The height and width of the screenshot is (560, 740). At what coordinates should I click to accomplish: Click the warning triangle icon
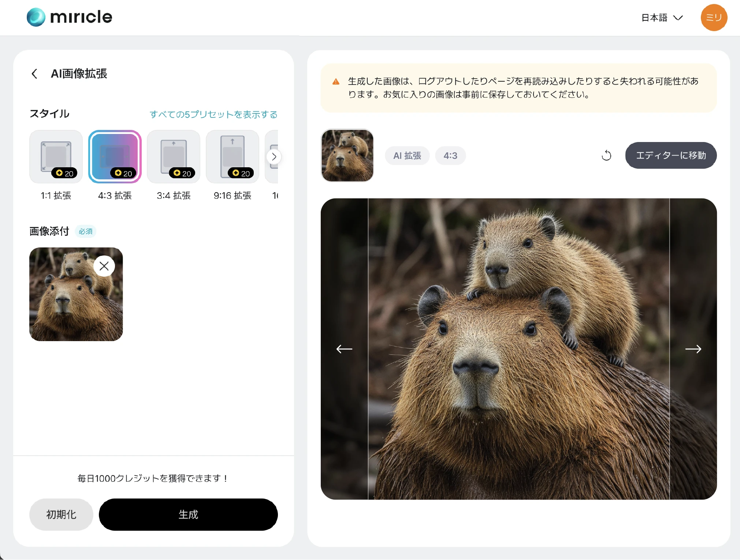(x=336, y=82)
